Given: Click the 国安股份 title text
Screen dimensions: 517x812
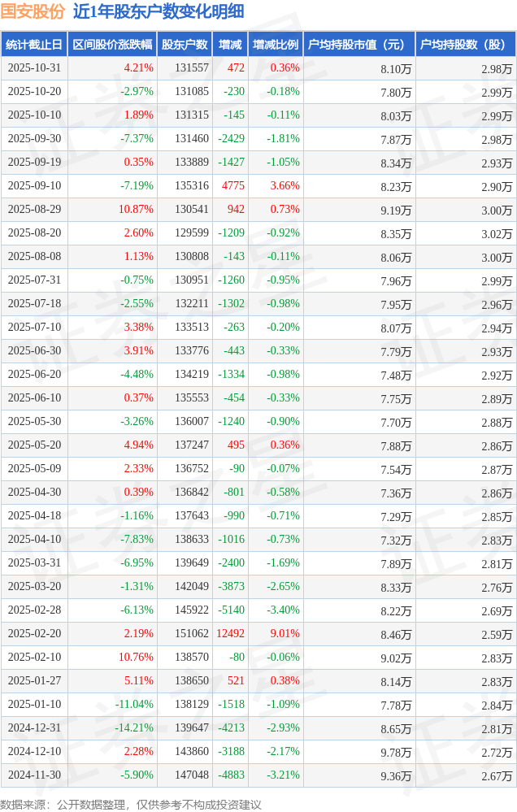Looking at the screenshot, I should pos(33,11).
